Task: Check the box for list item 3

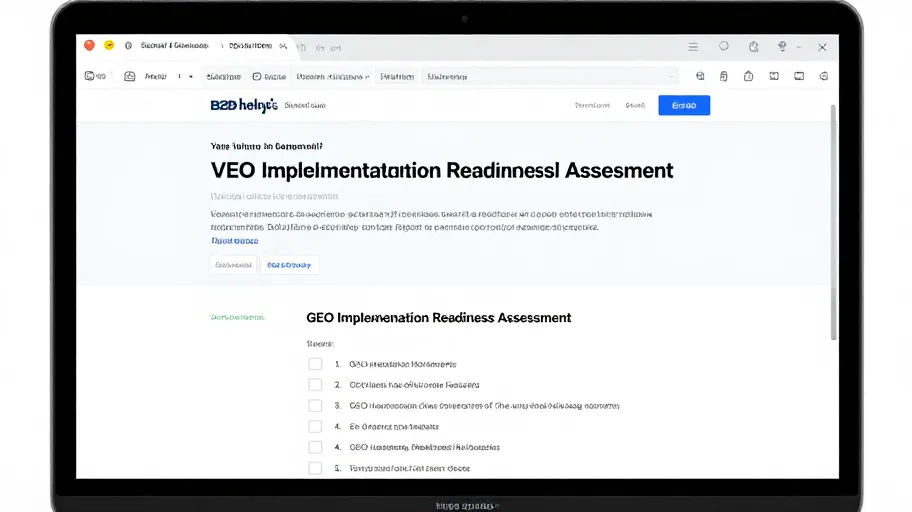Action: pos(315,406)
